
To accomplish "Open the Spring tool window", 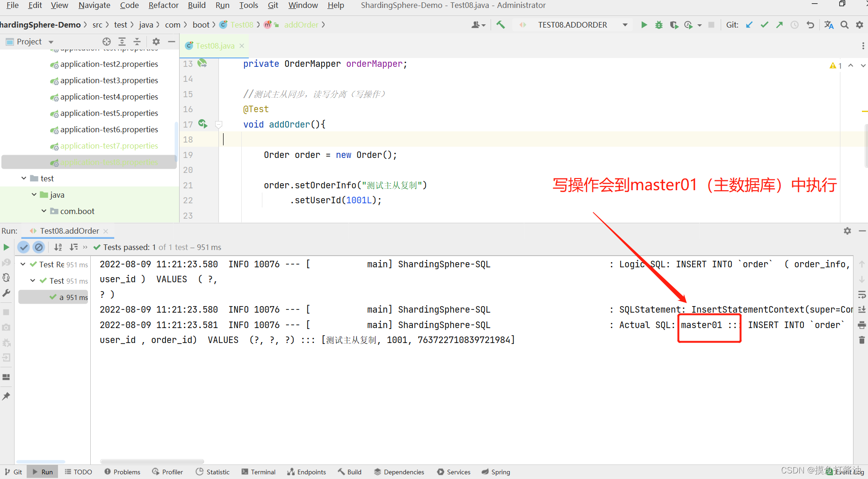I will click(496, 472).
